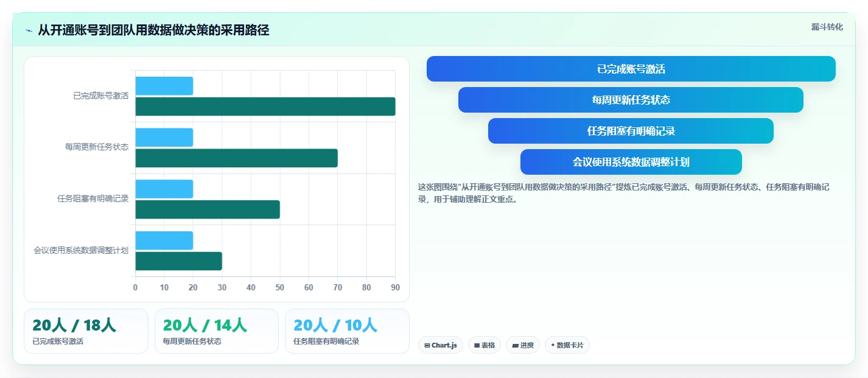Viewport: 868px width, 378px height.
Task: Click the 已完成账号激活 funnel stage bar
Action: point(631,69)
